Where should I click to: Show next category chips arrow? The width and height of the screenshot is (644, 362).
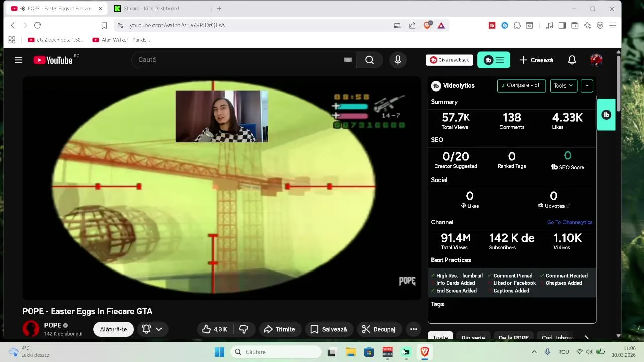(x=586, y=338)
